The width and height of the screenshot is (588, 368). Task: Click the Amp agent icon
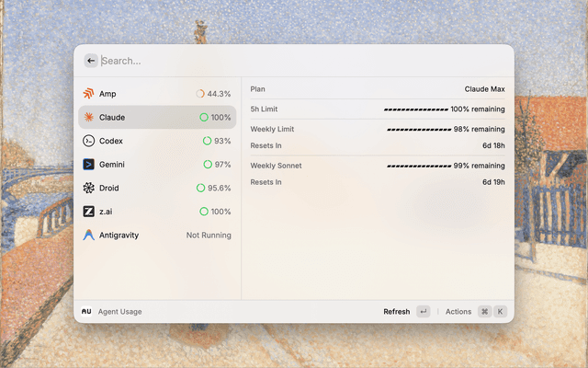pyautogui.click(x=88, y=94)
